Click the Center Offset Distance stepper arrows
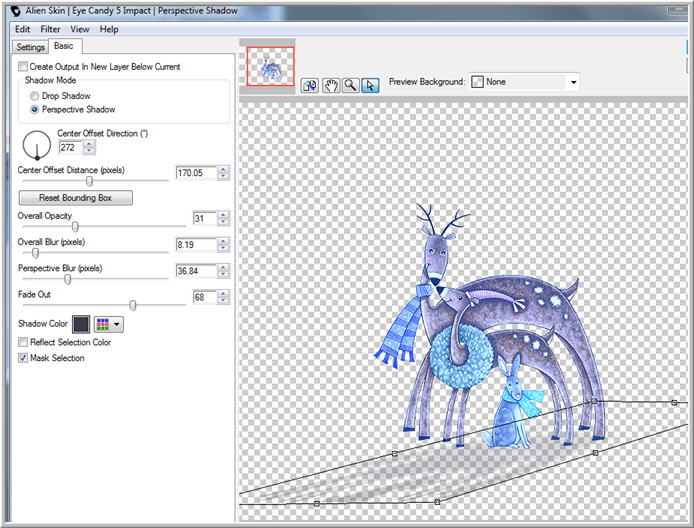The image size is (694, 528). click(x=223, y=173)
